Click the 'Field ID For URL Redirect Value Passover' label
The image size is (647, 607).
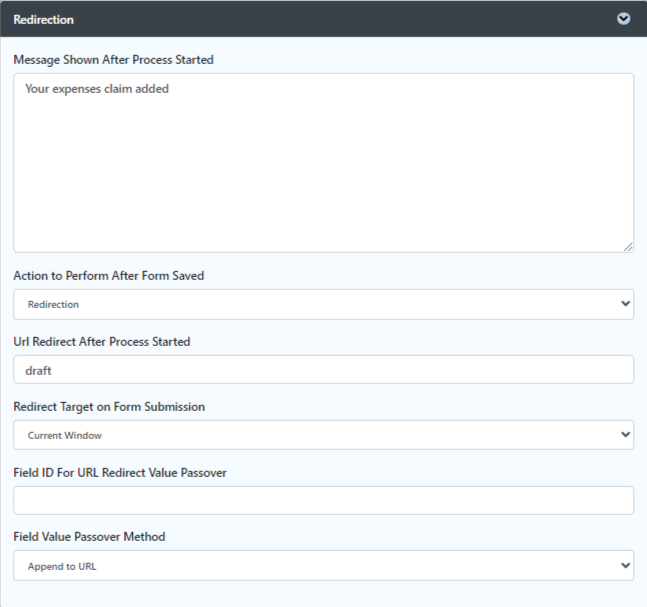(x=120, y=472)
